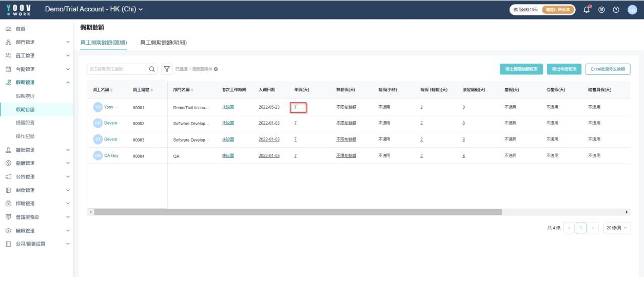Sort by the 員工名稱 column
Screen dimensions: 644x282
(x=111, y=90)
